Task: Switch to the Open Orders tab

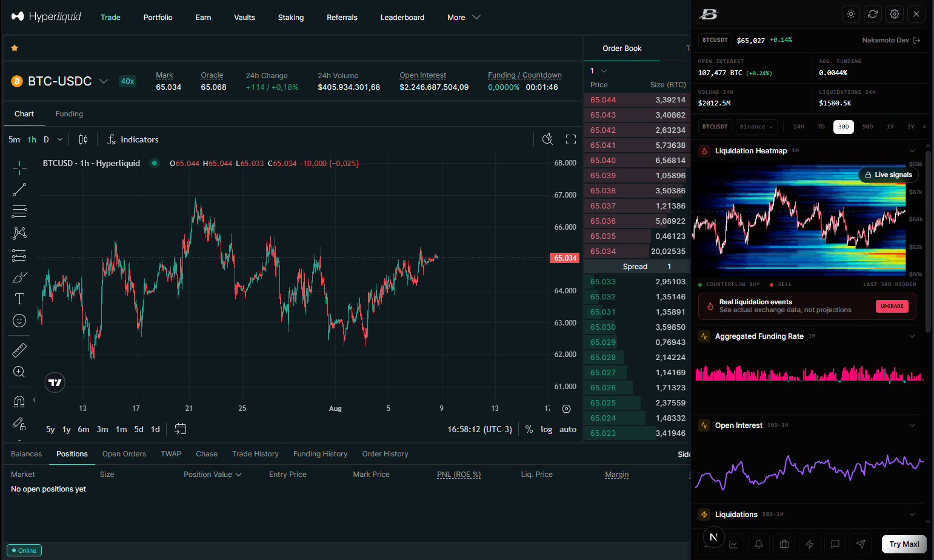Action: (124, 454)
